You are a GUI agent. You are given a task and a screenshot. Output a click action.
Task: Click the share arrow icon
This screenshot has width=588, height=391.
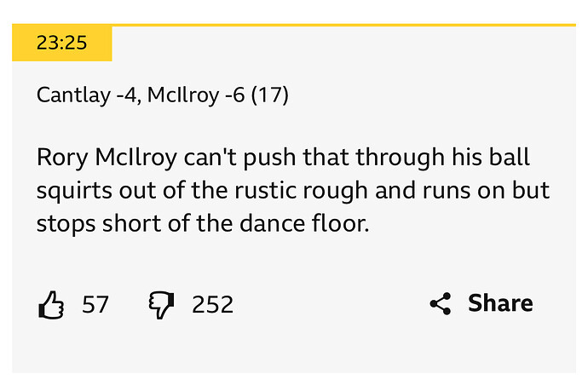pos(441,303)
